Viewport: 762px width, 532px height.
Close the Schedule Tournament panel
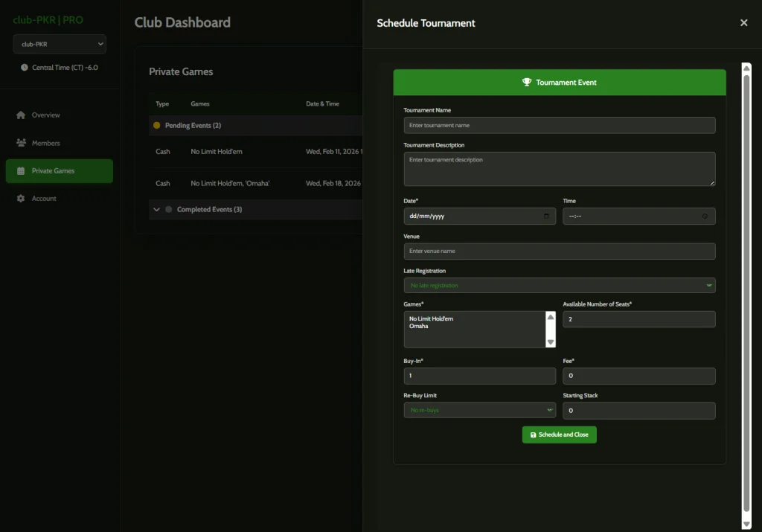[x=743, y=23]
